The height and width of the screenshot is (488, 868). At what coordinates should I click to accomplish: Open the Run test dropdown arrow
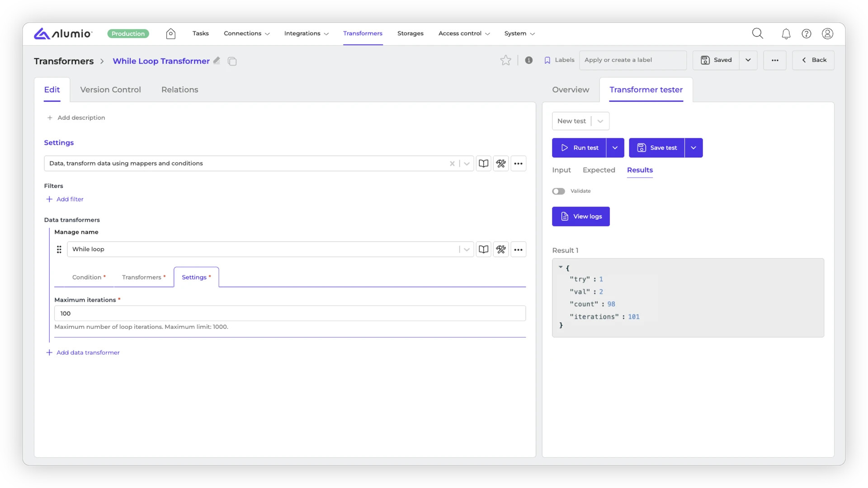click(615, 148)
